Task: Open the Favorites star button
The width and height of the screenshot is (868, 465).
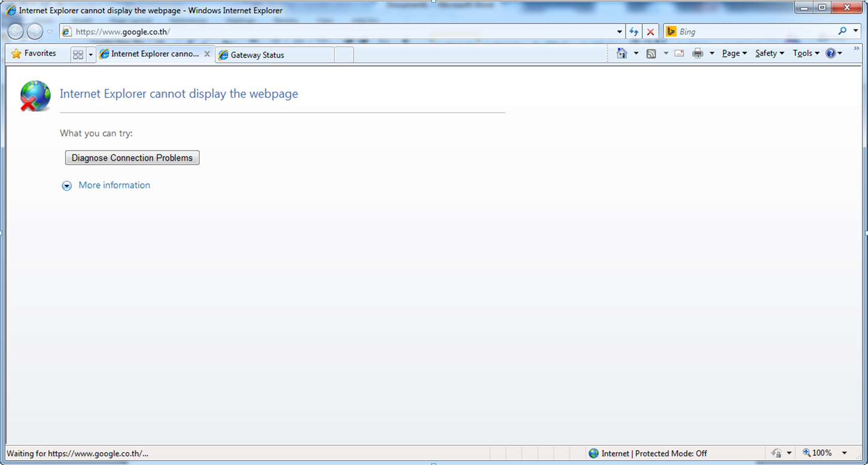Action: point(33,53)
